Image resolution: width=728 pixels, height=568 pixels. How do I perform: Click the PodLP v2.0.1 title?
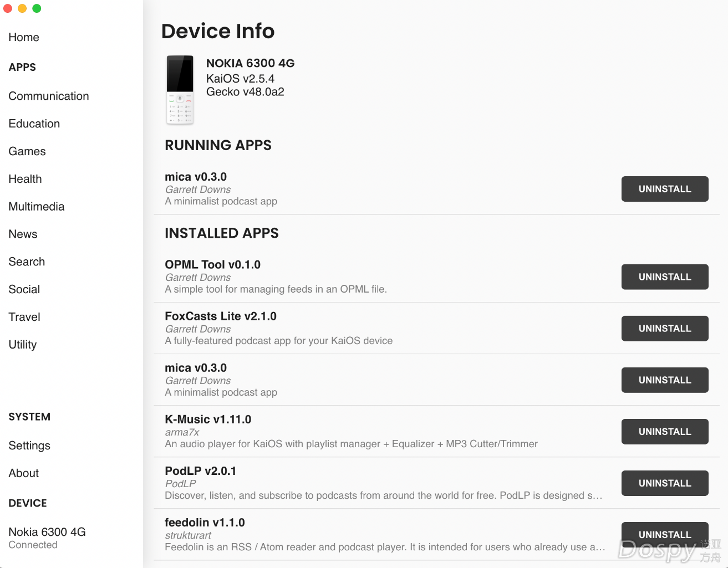(x=200, y=471)
